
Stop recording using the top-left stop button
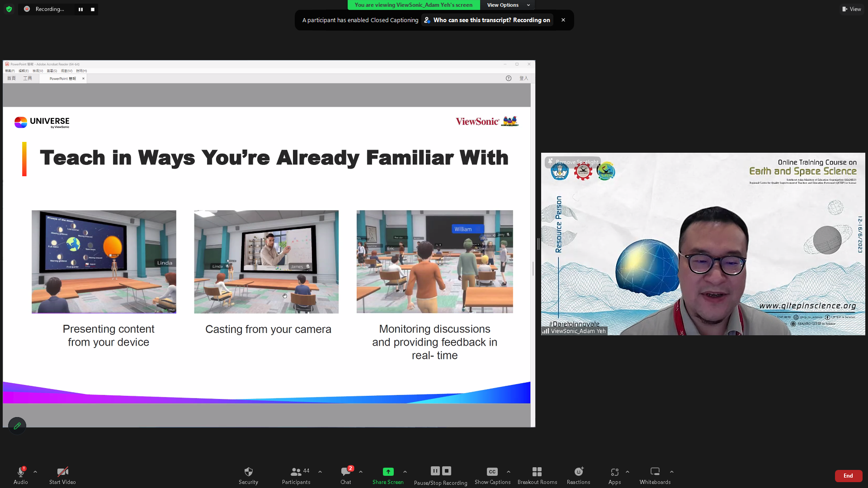tap(93, 9)
